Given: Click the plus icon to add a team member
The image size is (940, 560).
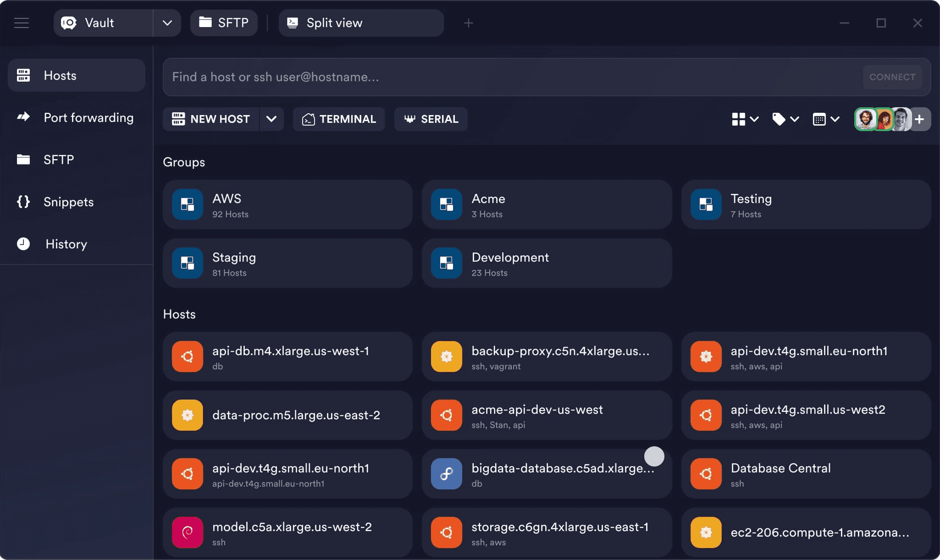Looking at the screenshot, I should (x=919, y=119).
